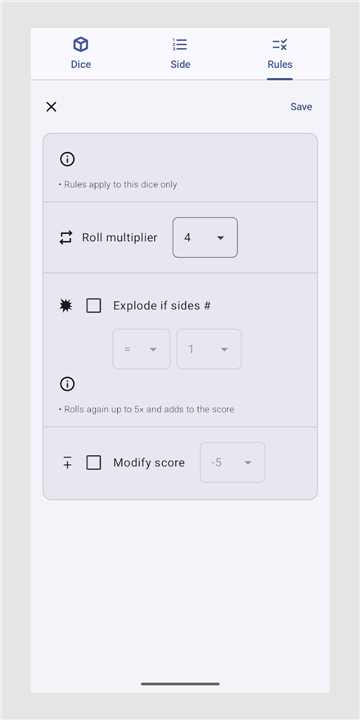
Task: Switch to the Side tab
Action: click(x=180, y=53)
